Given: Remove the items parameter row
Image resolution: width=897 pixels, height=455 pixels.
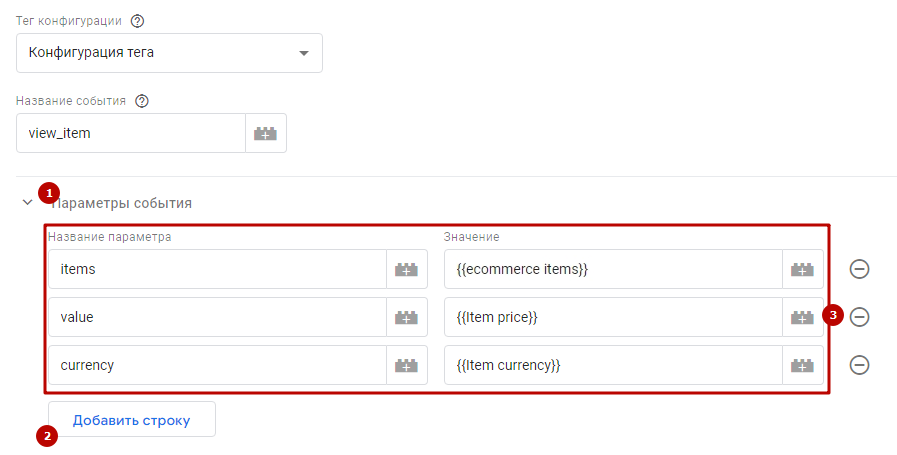Looking at the screenshot, I should (859, 269).
